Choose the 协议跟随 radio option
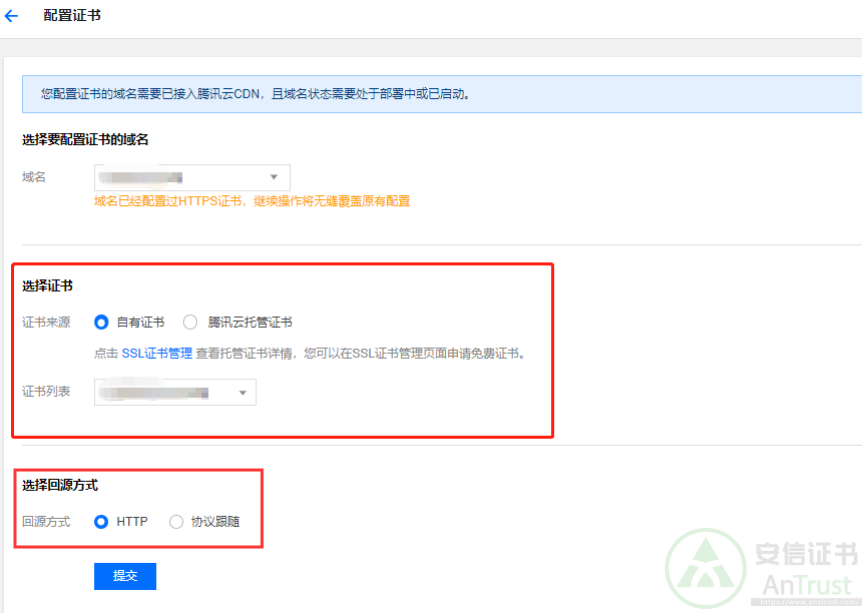The image size is (862, 613). (177, 521)
